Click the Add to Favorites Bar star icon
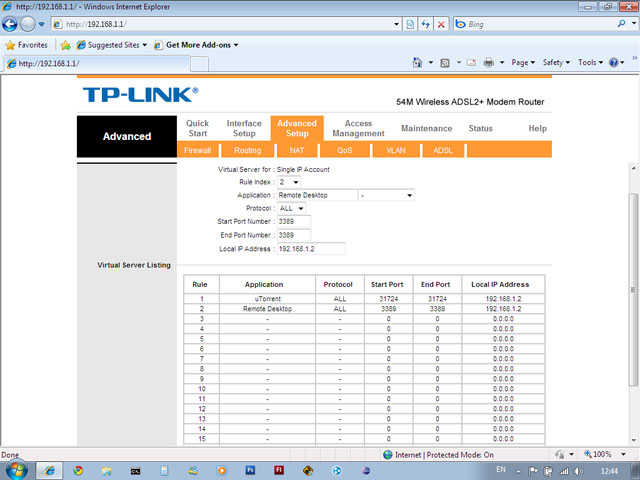The height and width of the screenshot is (480, 640). coord(65,45)
